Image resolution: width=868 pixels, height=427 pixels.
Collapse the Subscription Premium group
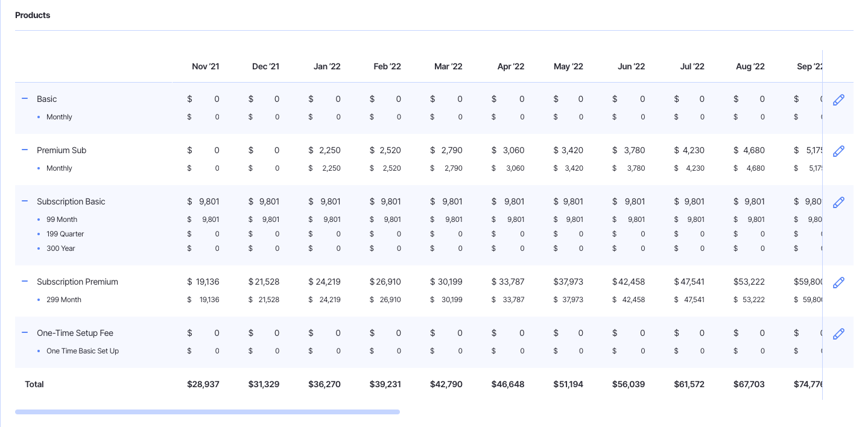(25, 282)
